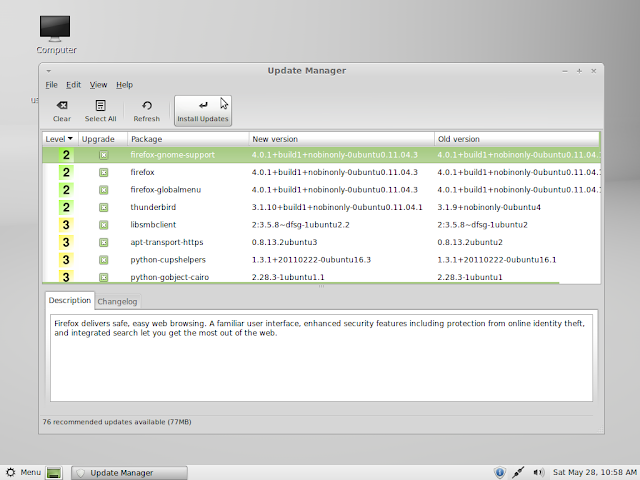Screen dimensions: 640x480
Task: Open the View menu
Action: [98, 85]
